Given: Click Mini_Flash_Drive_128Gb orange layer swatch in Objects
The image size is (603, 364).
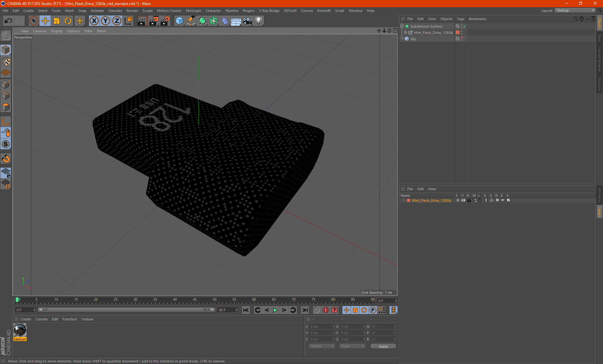Looking at the screenshot, I should coord(458,33).
